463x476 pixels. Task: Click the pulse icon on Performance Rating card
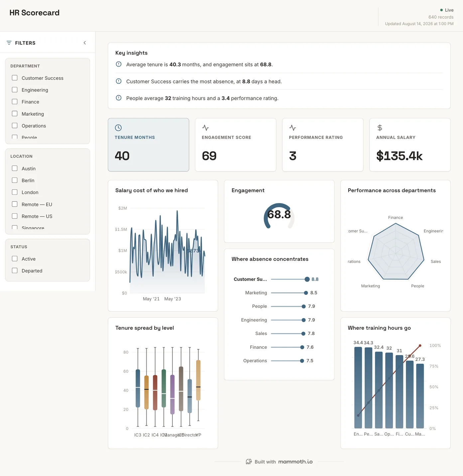[x=292, y=128]
